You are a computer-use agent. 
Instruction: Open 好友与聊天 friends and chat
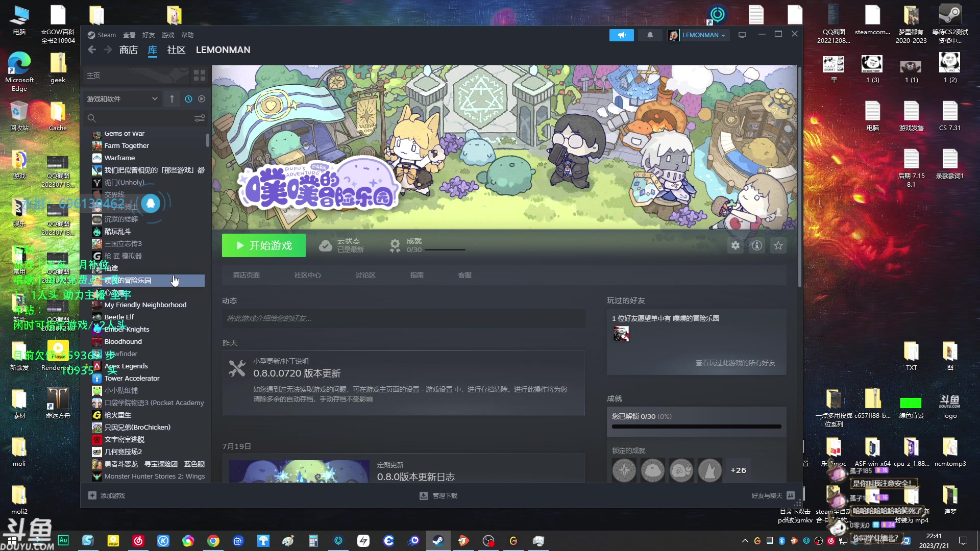(773, 495)
